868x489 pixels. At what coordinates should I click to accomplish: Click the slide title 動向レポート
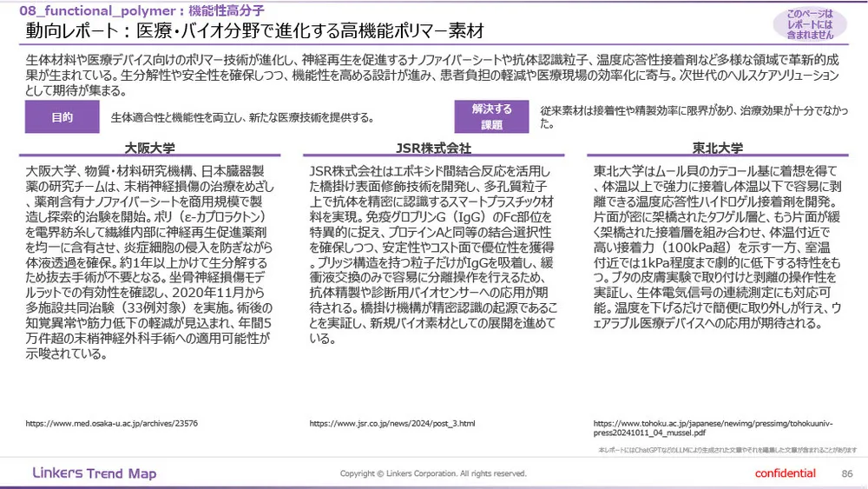(254, 30)
